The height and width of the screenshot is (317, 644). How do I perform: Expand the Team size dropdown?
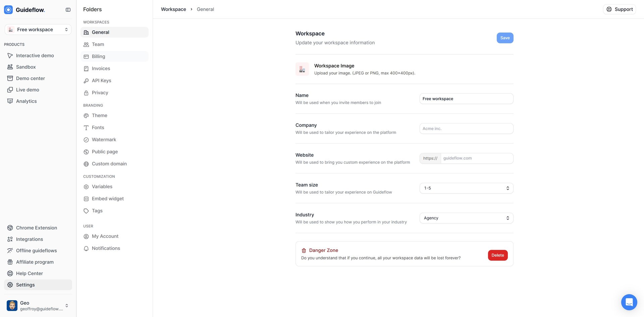tap(466, 188)
